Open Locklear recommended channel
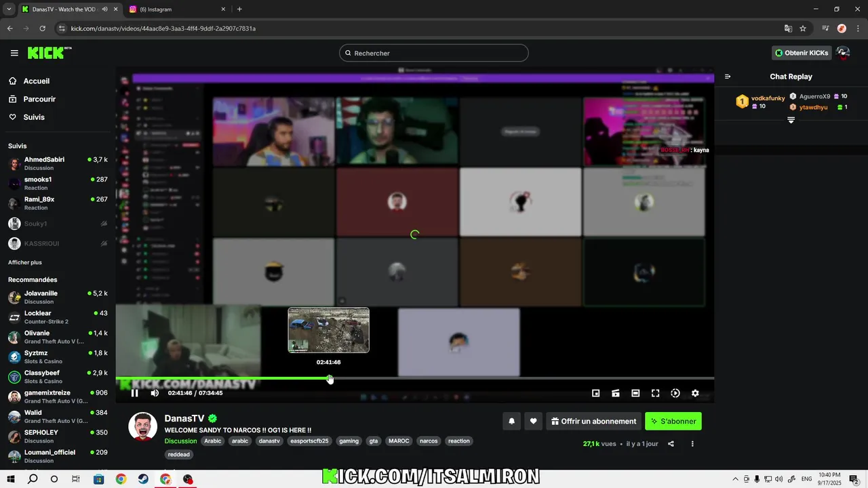This screenshot has width=868, height=488. click(58, 317)
